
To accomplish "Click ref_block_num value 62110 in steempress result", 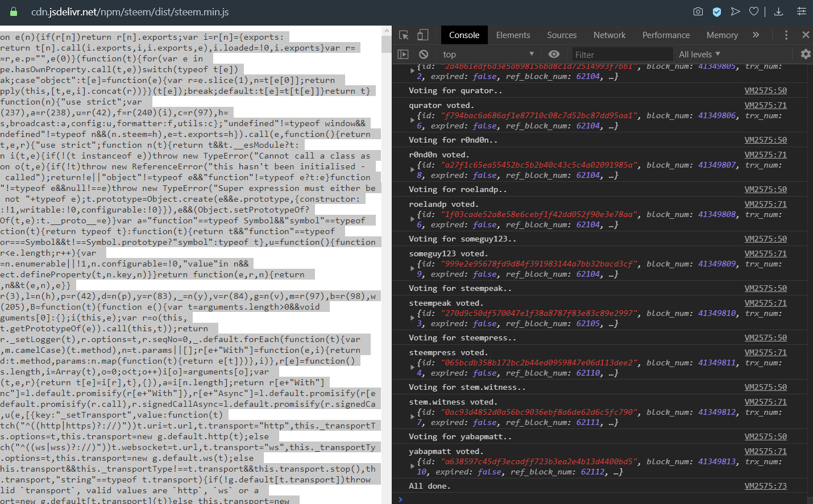I will [588, 373].
